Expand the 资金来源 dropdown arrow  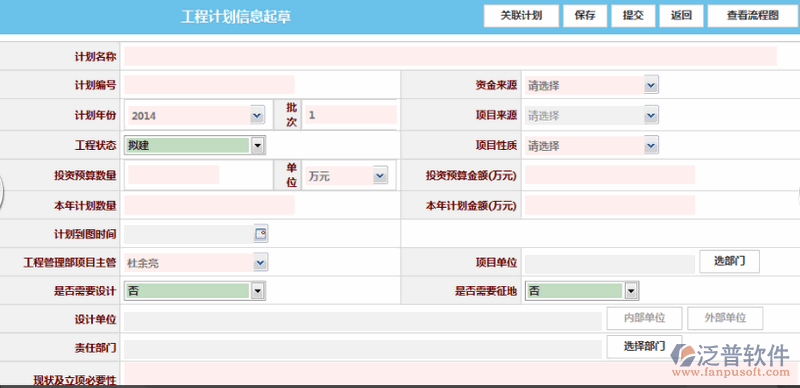click(x=651, y=85)
